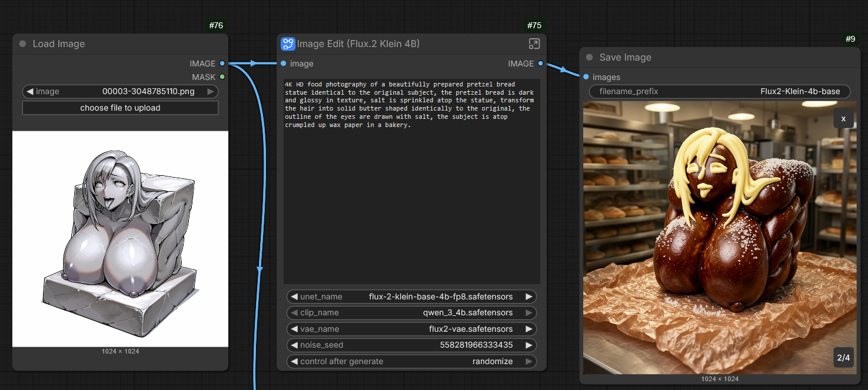Open the unet_name model dropdown
The image size is (868, 390).
[x=411, y=296]
